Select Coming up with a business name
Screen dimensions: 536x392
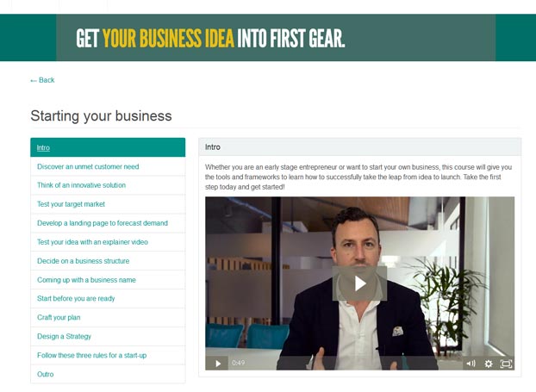(x=108, y=280)
